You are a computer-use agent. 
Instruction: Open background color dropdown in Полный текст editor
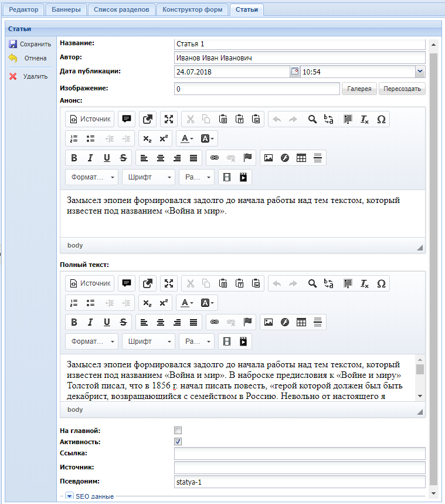click(x=207, y=303)
